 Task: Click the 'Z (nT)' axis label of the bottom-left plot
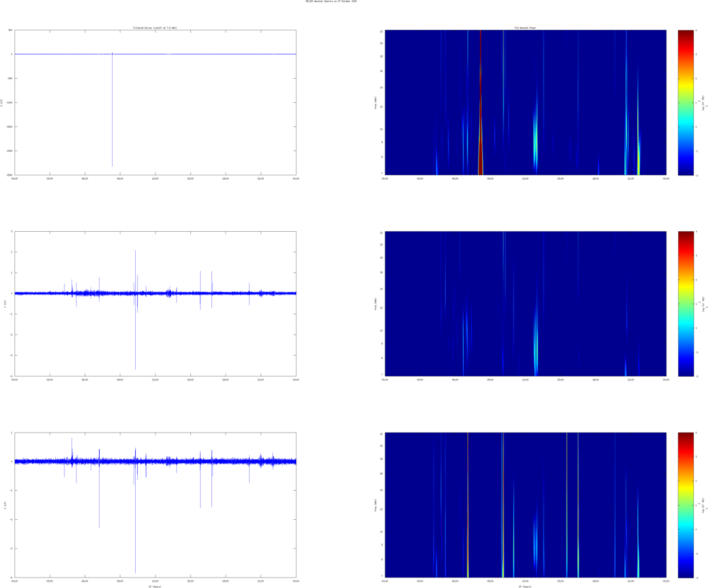[5, 505]
